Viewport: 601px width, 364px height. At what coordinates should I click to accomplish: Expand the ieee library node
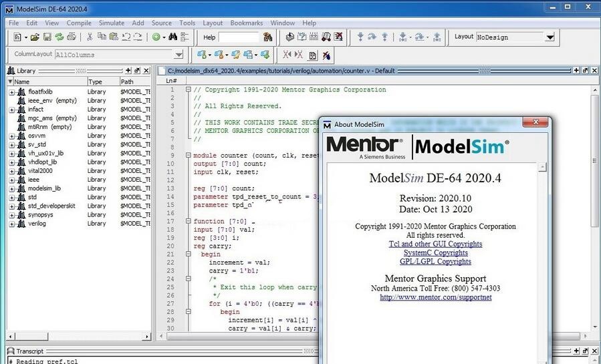click(12, 180)
